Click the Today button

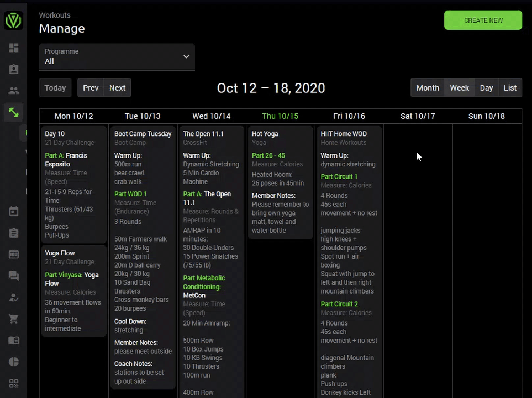point(55,88)
